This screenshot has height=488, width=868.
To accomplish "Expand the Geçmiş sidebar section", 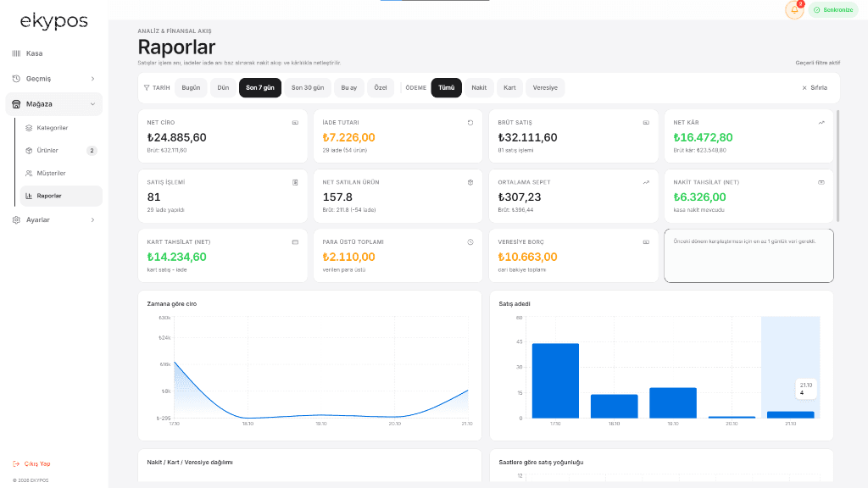I will pos(53,79).
